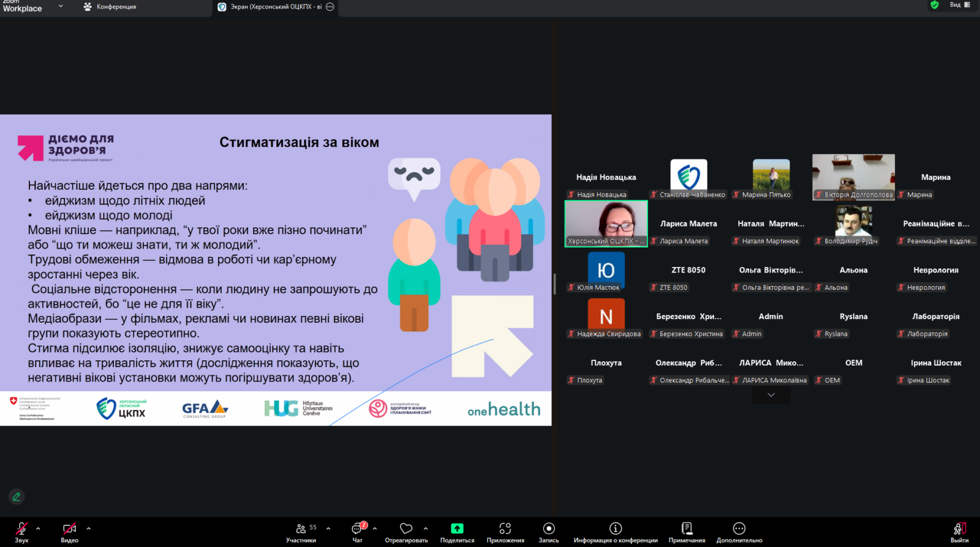980x547 pixels.
Task: Start recording with the Запись button
Action: (x=549, y=530)
